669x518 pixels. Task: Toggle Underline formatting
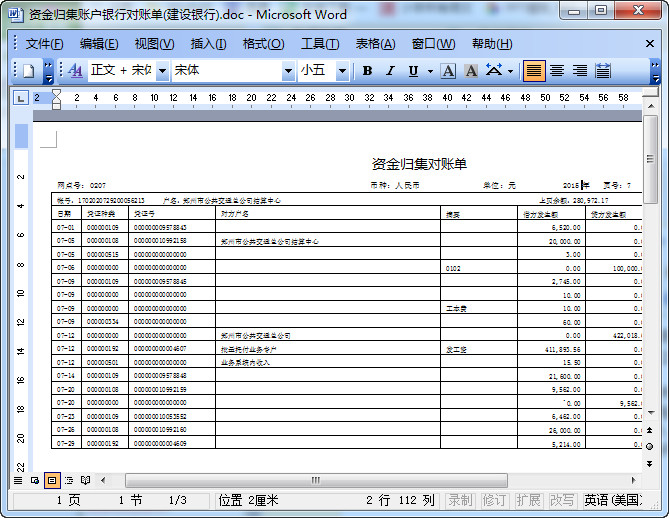pos(413,71)
